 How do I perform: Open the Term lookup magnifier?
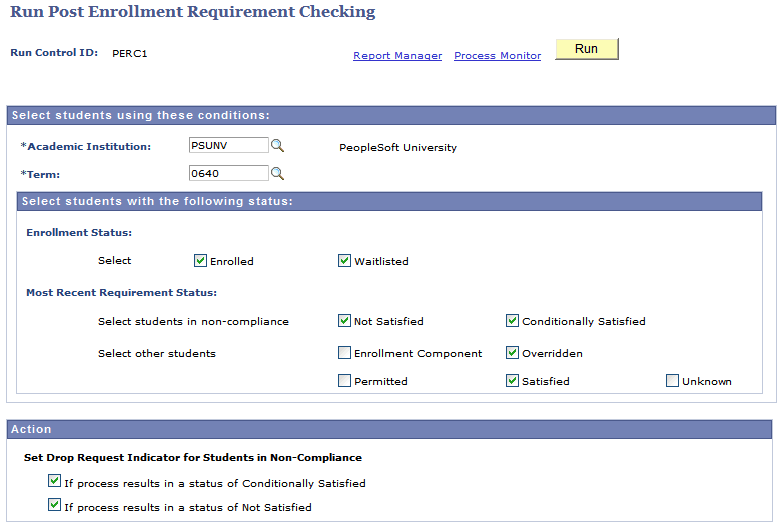coord(277,173)
